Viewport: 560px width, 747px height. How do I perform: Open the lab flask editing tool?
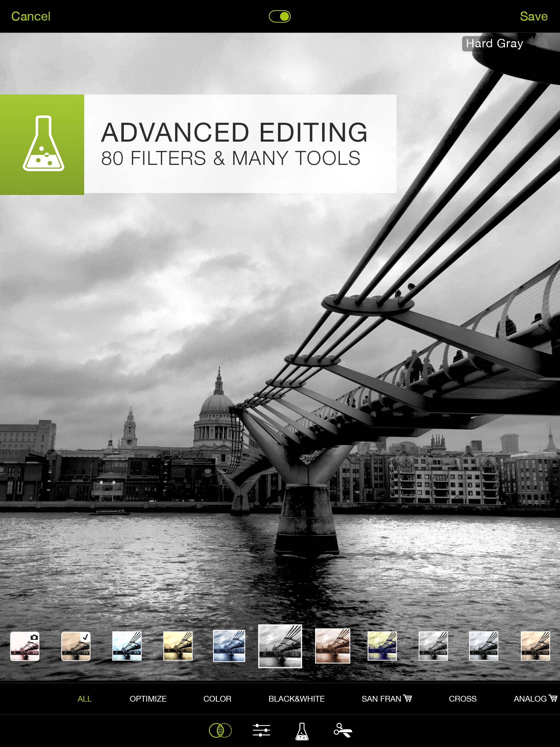tap(302, 731)
